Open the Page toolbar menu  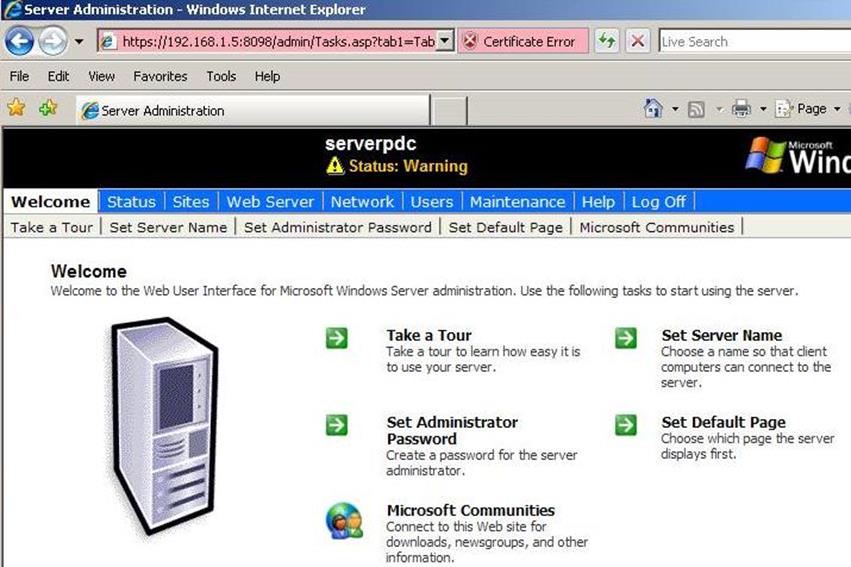point(808,109)
